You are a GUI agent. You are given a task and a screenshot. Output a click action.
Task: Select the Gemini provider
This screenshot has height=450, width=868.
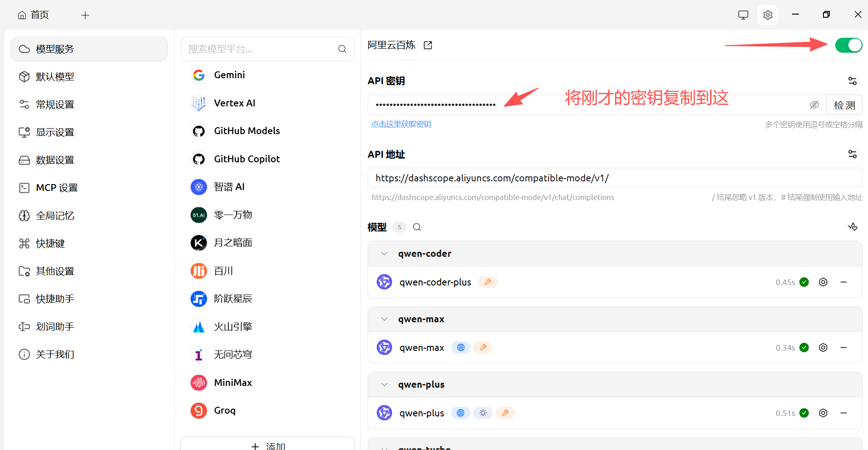(x=267, y=75)
